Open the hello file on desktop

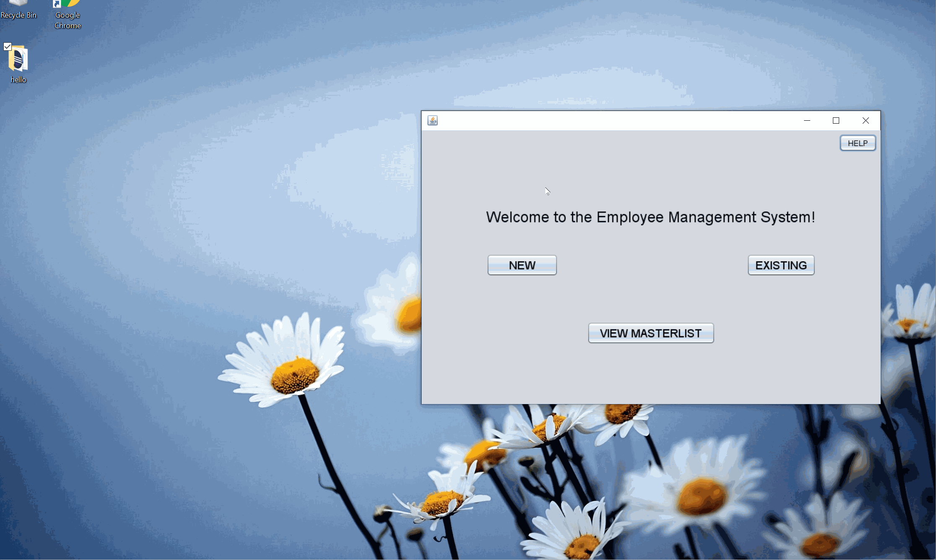(18, 60)
